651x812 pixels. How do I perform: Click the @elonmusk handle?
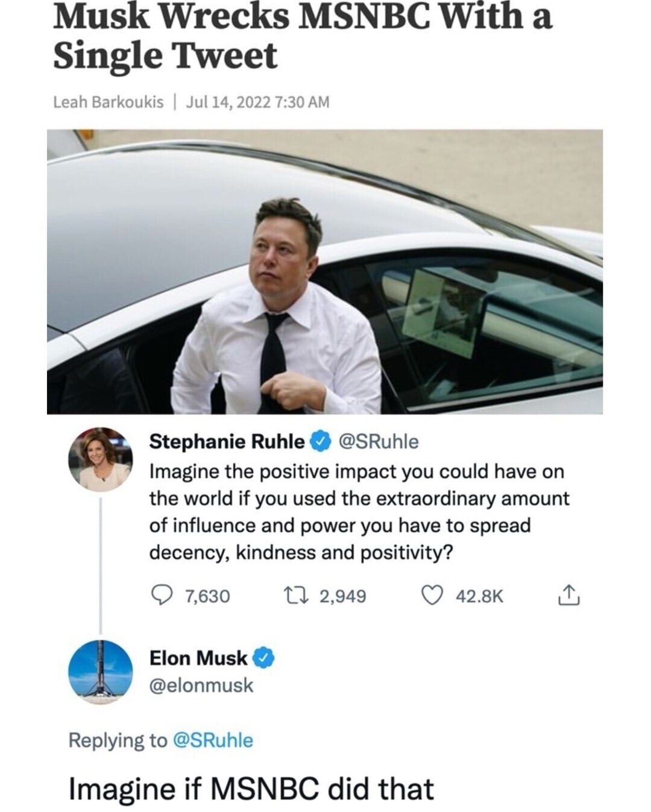[201, 685]
